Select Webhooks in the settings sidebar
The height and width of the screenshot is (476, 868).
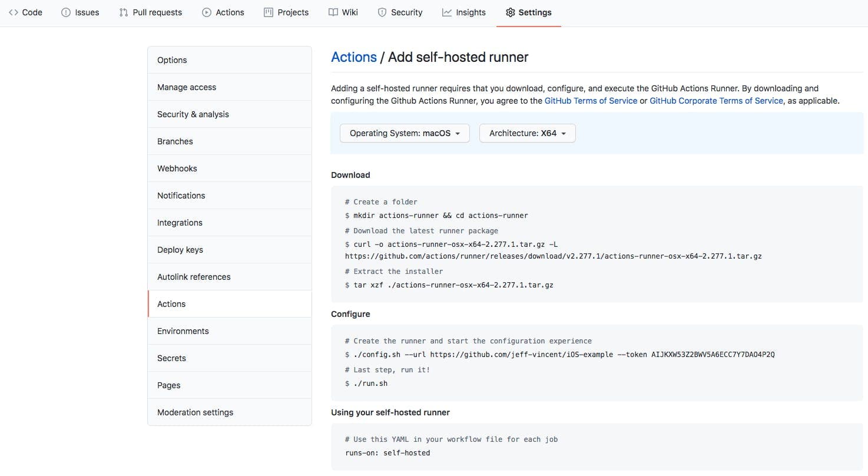177,168
